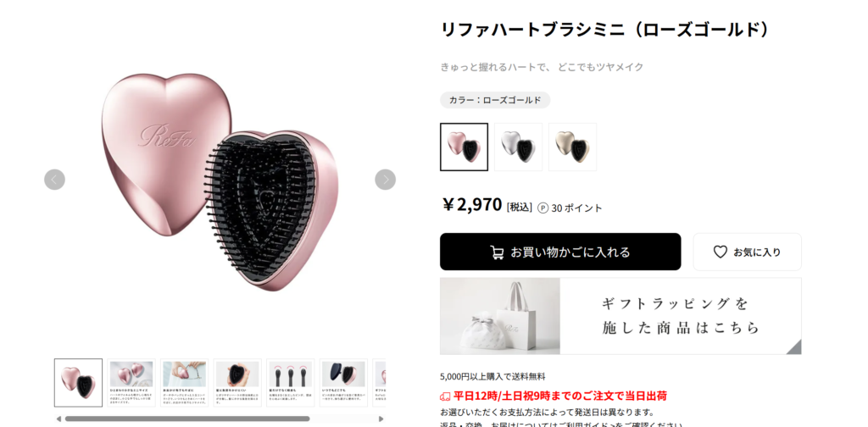The image size is (868, 427).
Task: Click thumbnail strip right scroll arrow
Action: tap(381, 419)
